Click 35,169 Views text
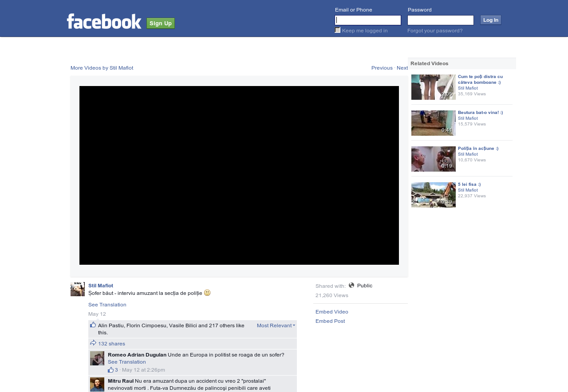Screen dimensions: 568x392 coord(472,94)
